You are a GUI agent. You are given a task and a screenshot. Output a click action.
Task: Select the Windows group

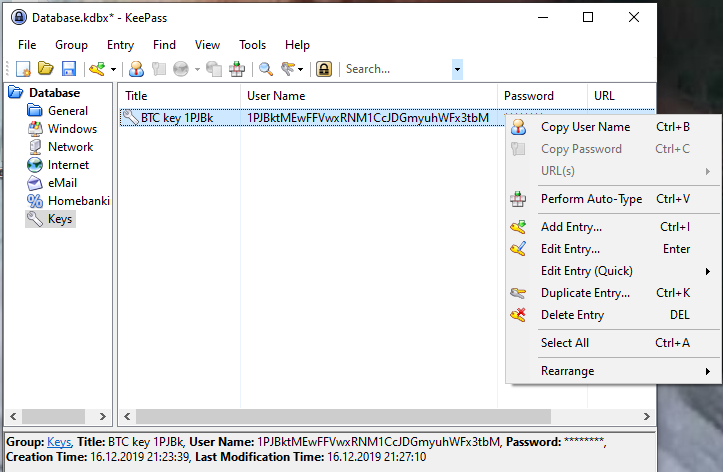(72, 129)
